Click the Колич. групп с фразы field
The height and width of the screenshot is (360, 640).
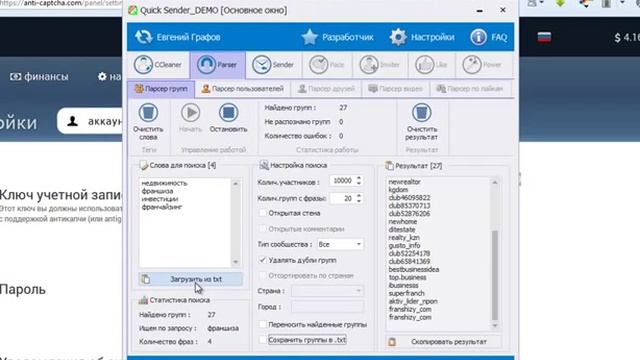[342, 198]
